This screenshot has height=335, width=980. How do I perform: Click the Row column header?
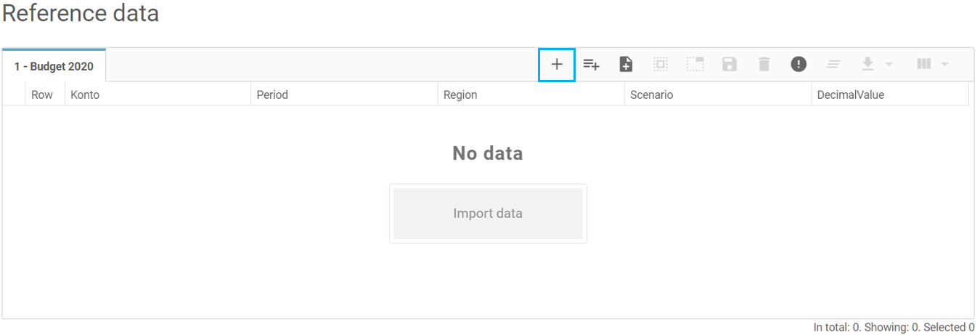click(42, 94)
